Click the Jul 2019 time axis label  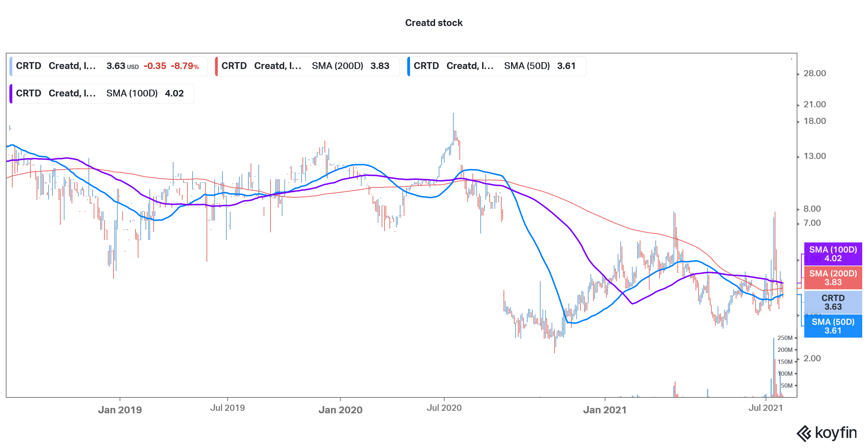pos(227,408)
